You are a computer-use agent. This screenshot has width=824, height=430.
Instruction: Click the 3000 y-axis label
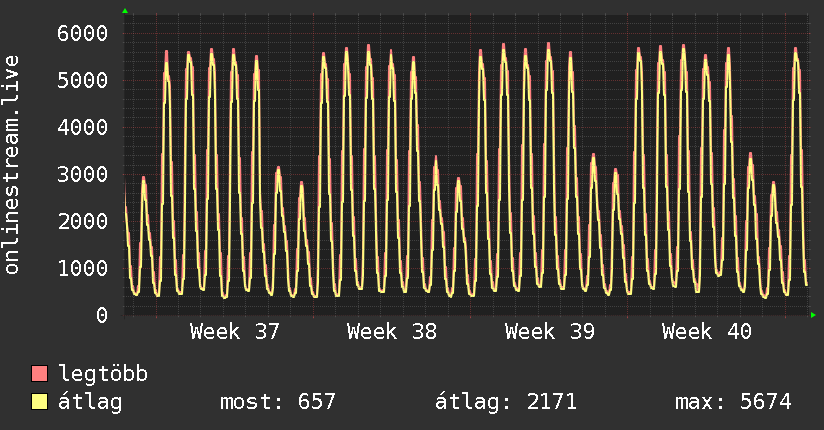coord(83,174)
